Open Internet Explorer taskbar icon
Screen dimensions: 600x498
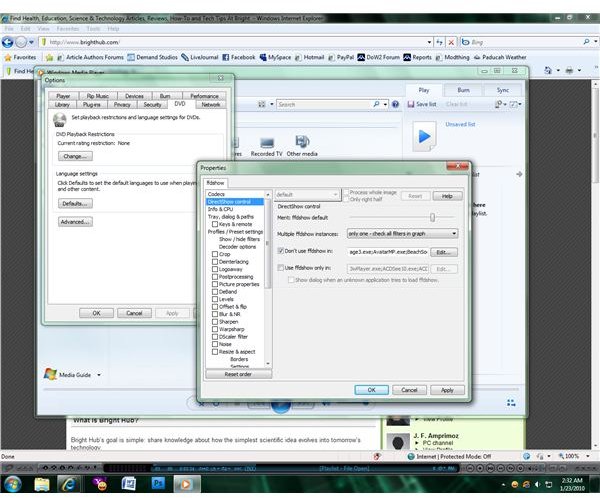(x=69, y=484)
